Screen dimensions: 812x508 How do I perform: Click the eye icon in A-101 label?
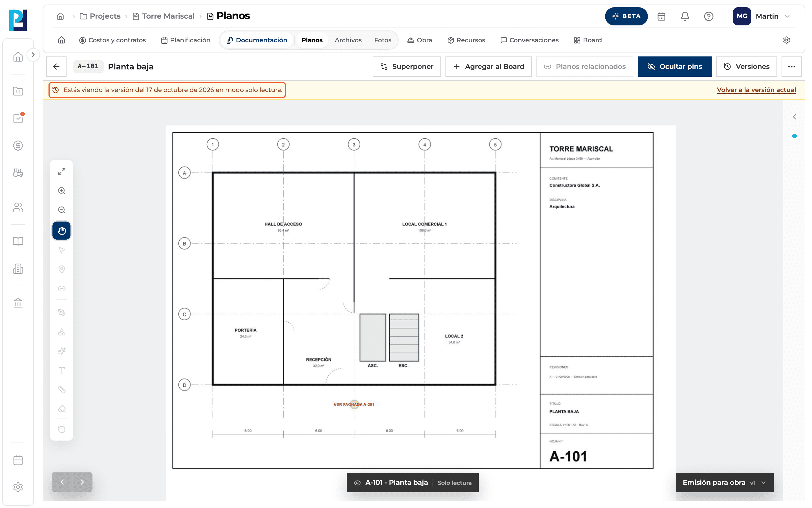point(357,483)
